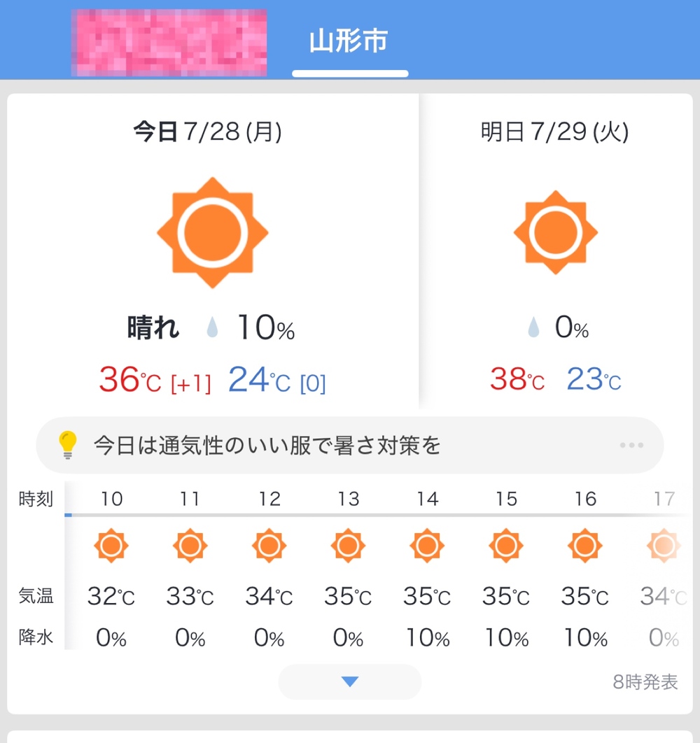
Task: Tap tomorrow's high temperature 38℃
Action: pyautogui.click(x=517, y=379)
